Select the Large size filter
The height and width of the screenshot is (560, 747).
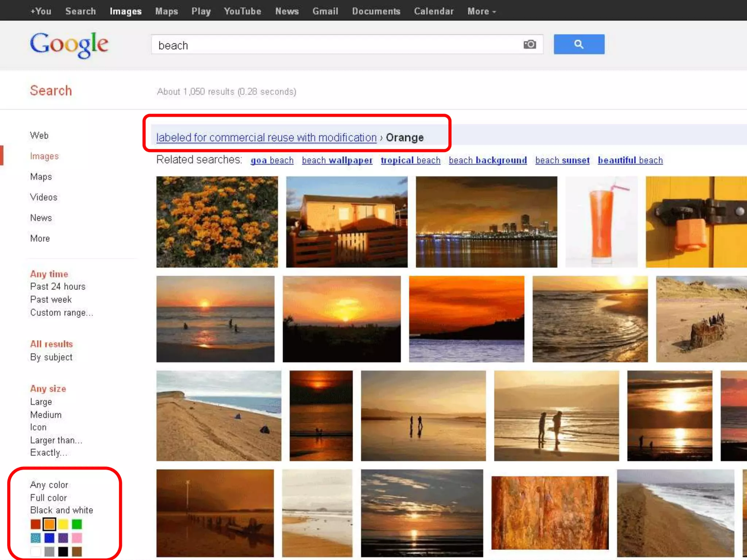tap(41, 402)
